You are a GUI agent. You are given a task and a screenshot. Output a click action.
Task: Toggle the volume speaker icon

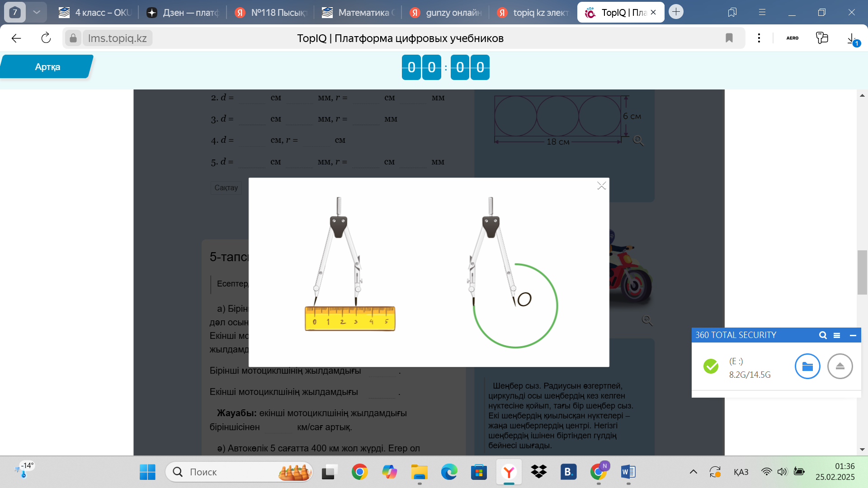782,472
